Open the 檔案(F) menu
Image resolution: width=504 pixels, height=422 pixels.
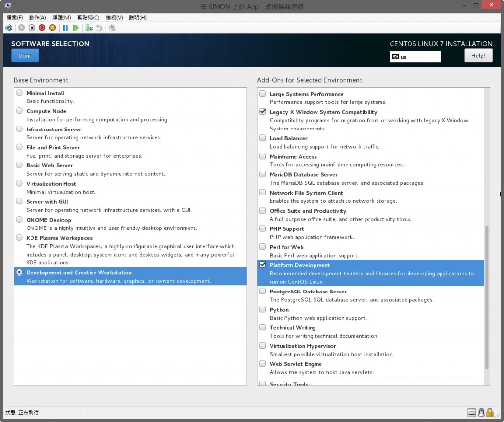point(14,17)
